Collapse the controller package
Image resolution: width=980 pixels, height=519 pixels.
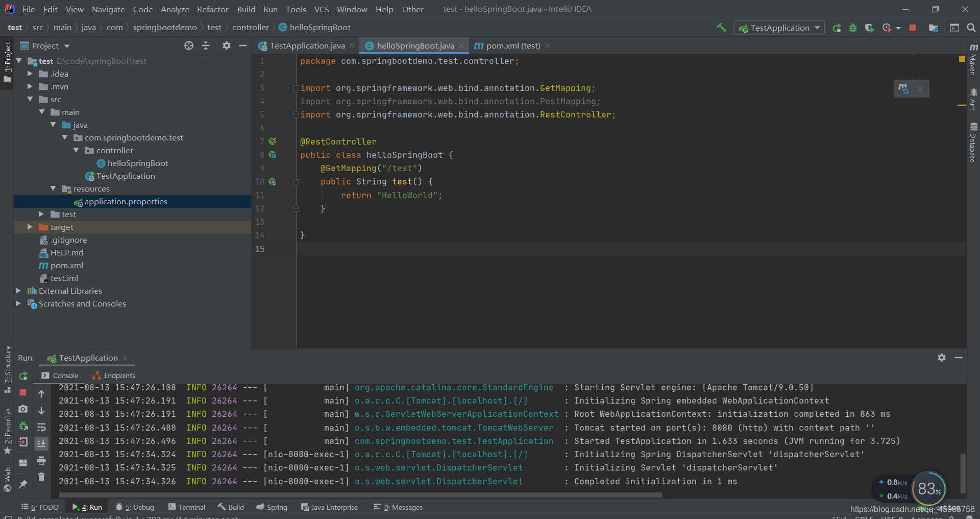point(76,150)
